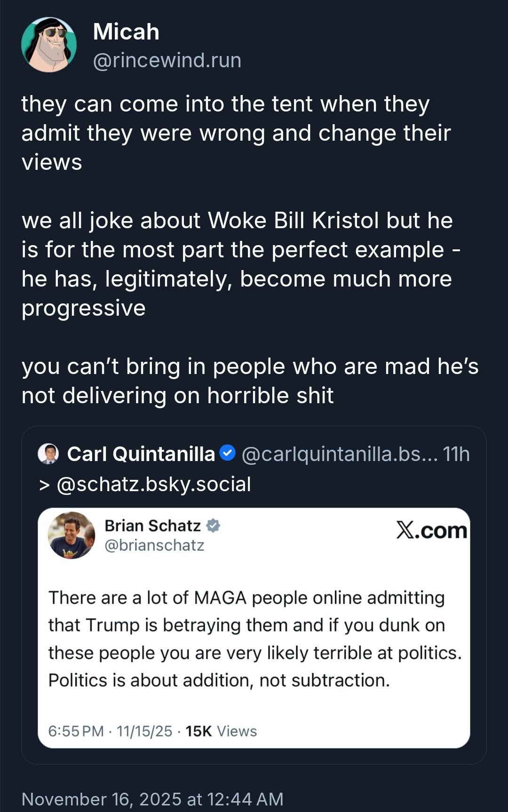Click the Brian Schatz name in tweet
508x812 pixels.
152,525
